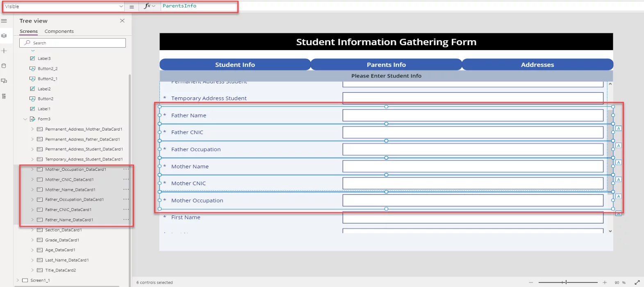
Task: Select Label3 in the tree
Action: click(44, 58)
